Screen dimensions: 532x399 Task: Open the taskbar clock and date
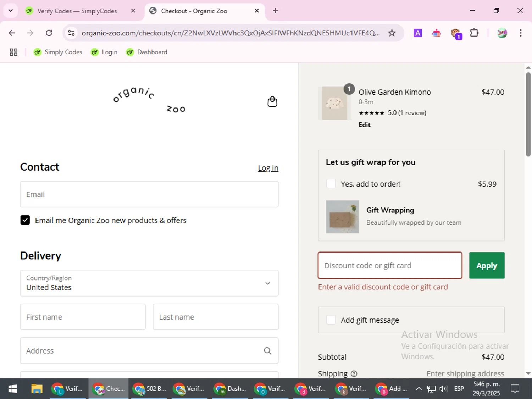point(487,389)
